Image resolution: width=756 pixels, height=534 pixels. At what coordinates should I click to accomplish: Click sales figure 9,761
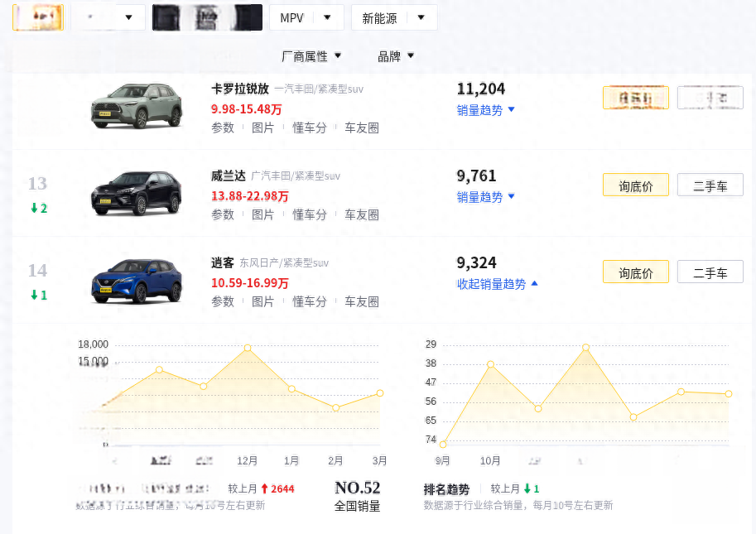coord(476,176)
